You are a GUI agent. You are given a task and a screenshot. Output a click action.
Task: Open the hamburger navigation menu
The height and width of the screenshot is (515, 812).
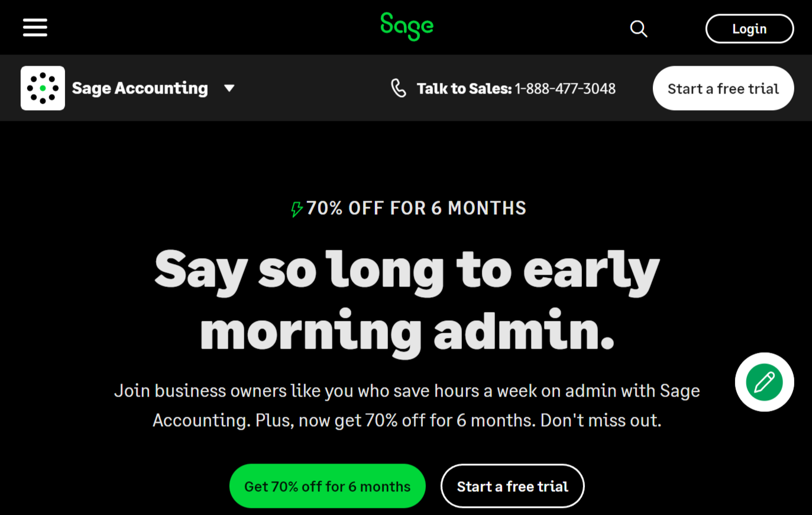tap(35, 27)
